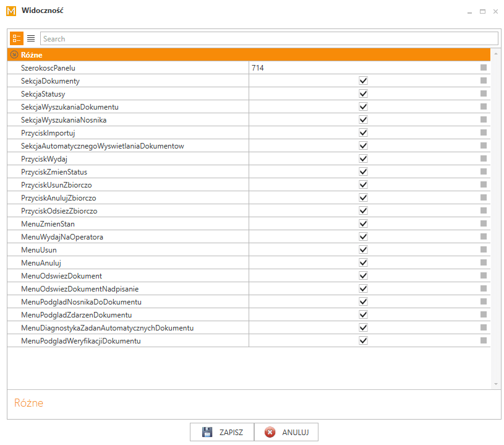Screen dimensions: 504x445
Task: Click the Search input field
Action: pyautogui.click(x=269, y=38)
